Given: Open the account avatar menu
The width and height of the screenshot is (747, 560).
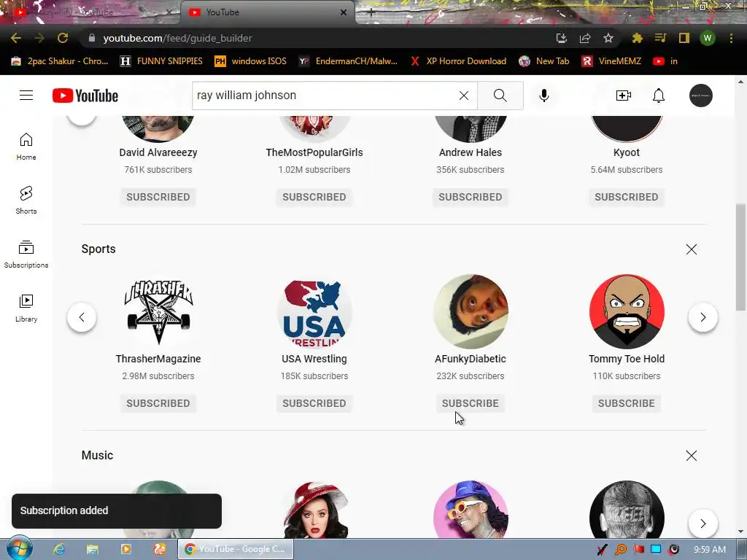Looking at the screenshot, I should pyautogui.click(x=701, y=96).
